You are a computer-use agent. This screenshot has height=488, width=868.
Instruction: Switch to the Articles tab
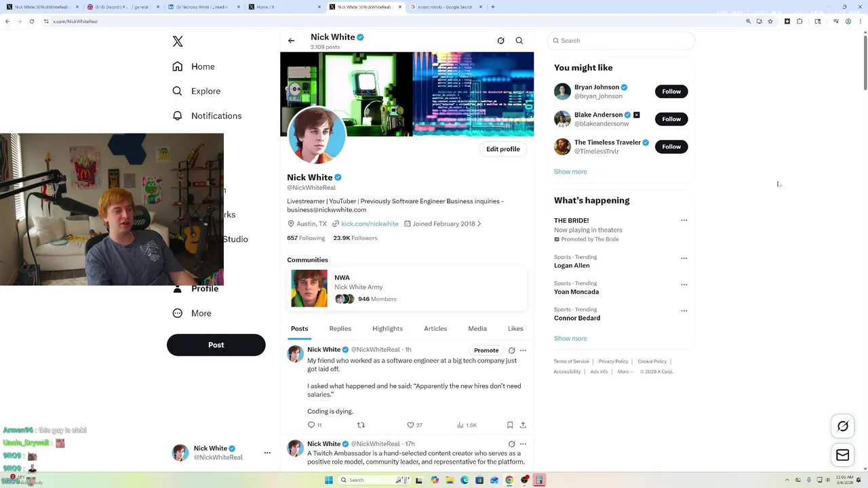point(435,329)
